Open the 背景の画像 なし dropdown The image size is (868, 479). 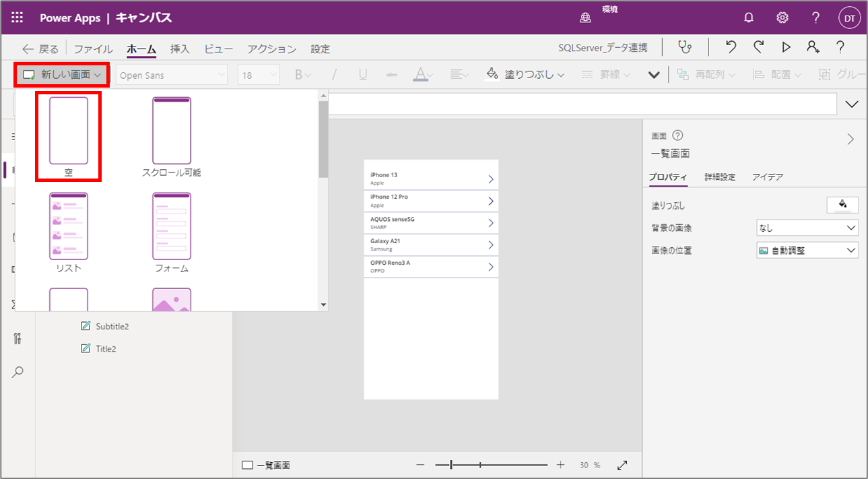807,228
